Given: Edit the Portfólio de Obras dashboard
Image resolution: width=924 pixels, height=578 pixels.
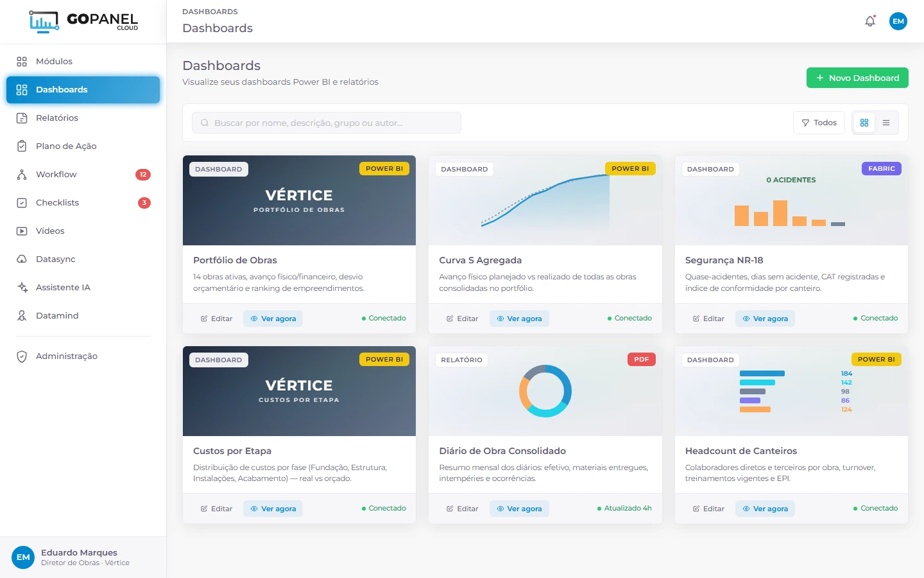Looking at the screenshot, I should (x=217, y=319).
